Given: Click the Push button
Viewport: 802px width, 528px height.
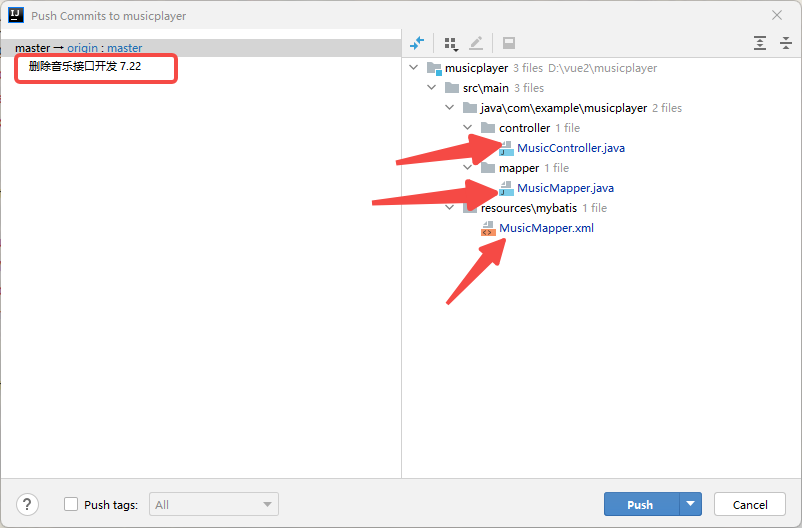Looking at the screenshot, I should pyautogui.click(x=641, y=504).
